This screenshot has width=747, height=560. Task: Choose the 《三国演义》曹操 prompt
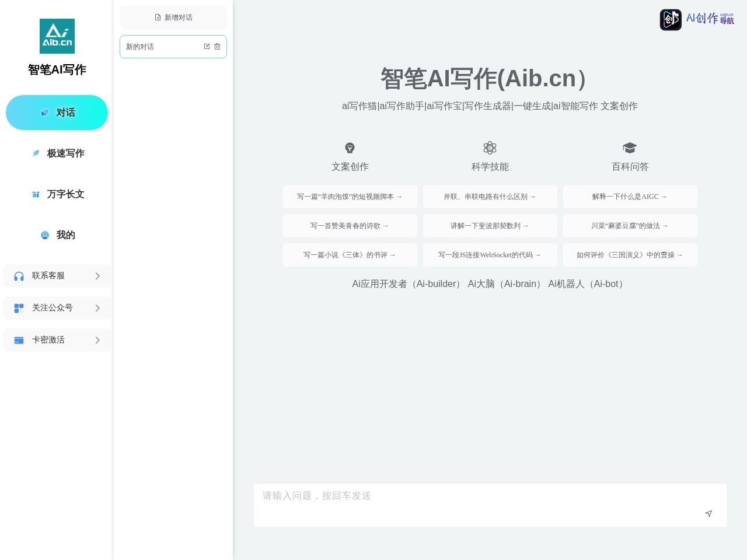630,255
